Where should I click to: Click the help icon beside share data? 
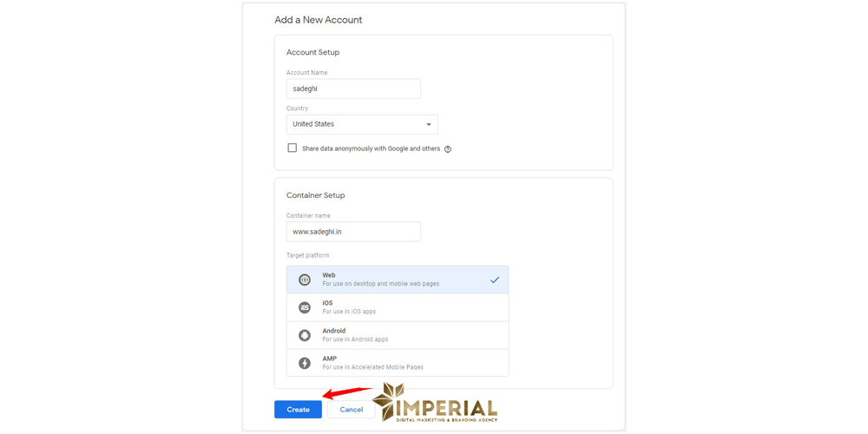pos(448,149)
